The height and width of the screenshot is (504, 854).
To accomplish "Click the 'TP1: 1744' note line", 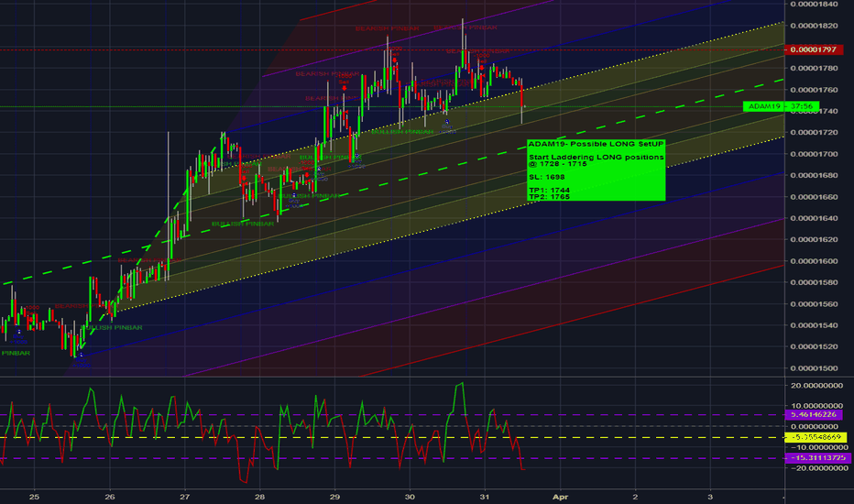I will tap(549, 191).
